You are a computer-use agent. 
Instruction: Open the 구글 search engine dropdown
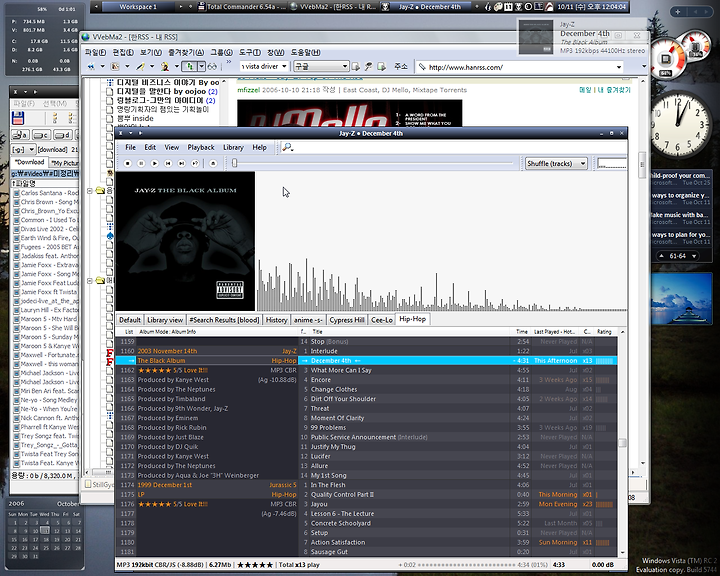coord(321,67)
